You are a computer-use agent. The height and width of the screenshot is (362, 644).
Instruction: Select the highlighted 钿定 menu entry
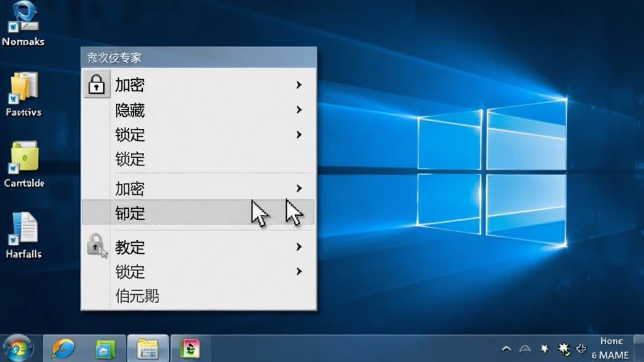click(199, 212)
